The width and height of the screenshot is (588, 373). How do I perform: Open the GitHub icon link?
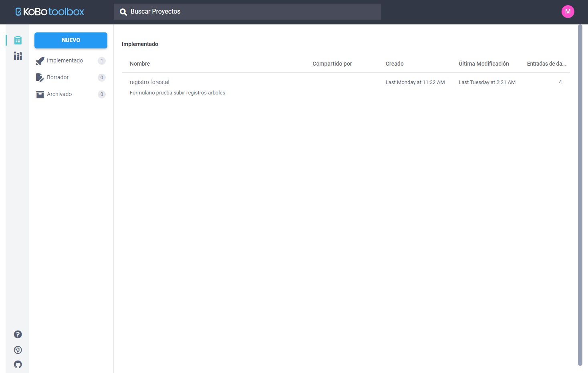click(18, 364)
